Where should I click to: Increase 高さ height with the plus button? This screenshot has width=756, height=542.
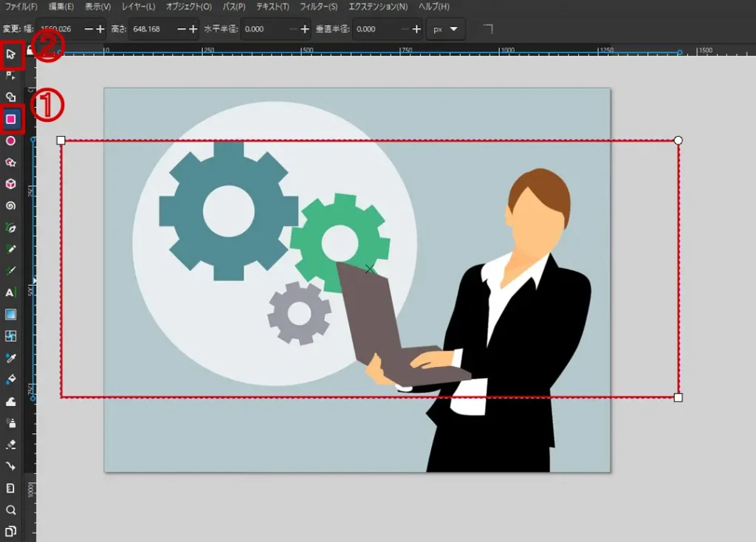[x=193, y=30]
